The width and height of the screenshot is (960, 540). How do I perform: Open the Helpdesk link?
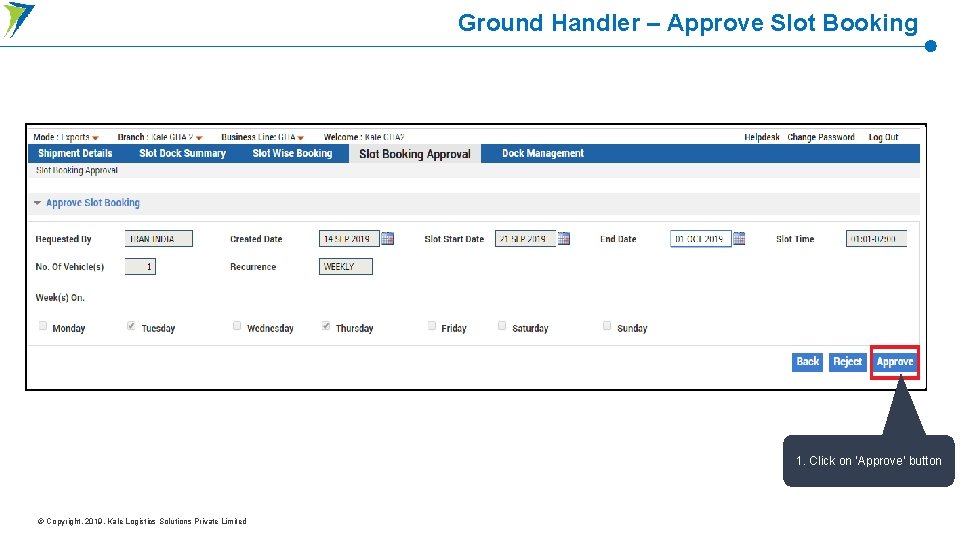762,137
